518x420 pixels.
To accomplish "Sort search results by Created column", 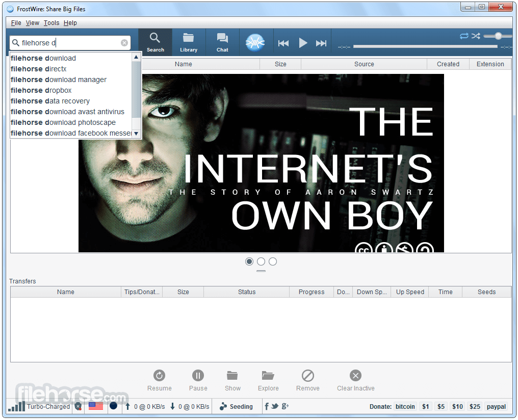I will click(x=448, y=64).
